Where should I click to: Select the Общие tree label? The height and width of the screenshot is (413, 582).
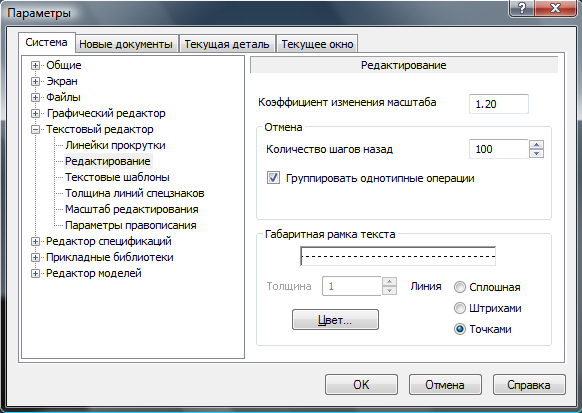pyautogui.click(x=64, y=65)
